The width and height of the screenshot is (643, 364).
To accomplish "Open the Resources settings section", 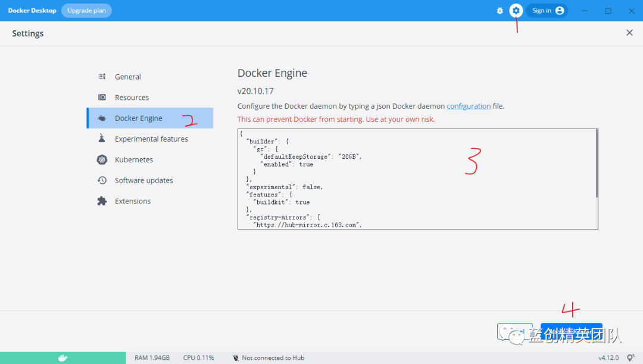I will pyautogui.click(x=149, y=98).
